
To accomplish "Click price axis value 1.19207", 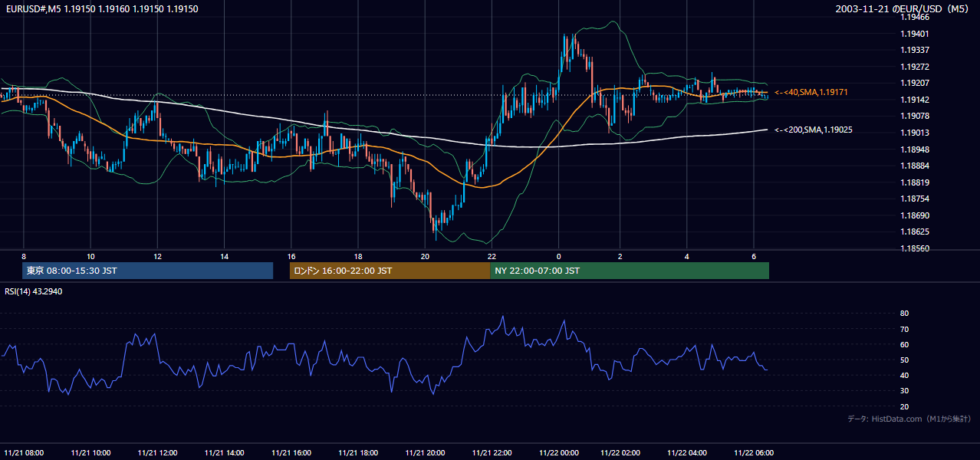I will (915, 83).
